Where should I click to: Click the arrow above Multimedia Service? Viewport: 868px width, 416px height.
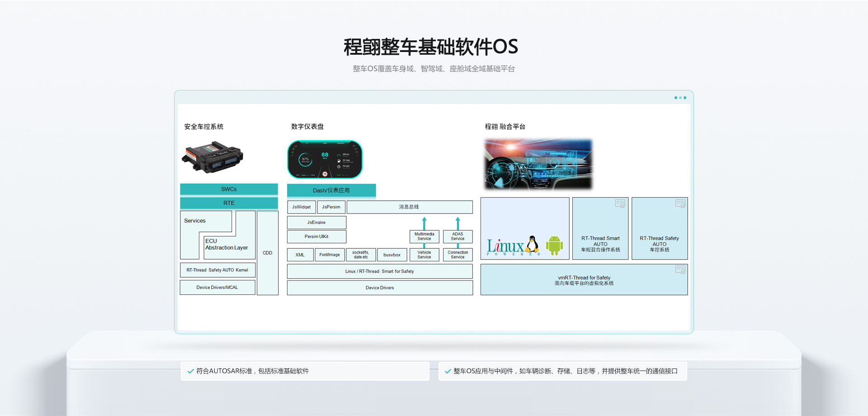[x=424, y=223]
